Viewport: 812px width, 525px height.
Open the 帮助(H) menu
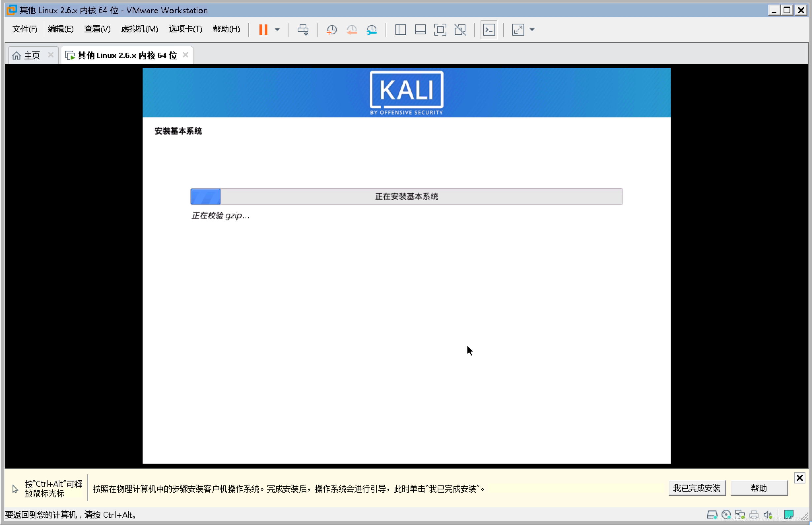click(226, 29)
